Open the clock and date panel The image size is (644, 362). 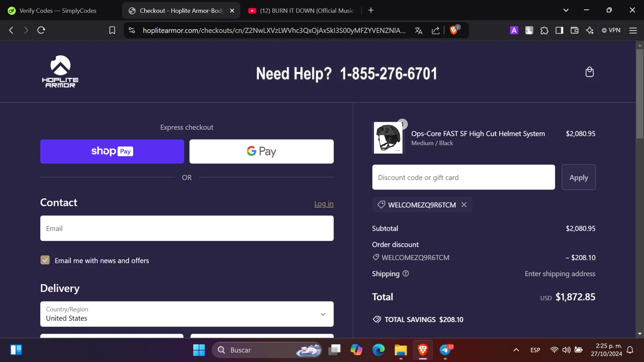[x=606, y=350]
